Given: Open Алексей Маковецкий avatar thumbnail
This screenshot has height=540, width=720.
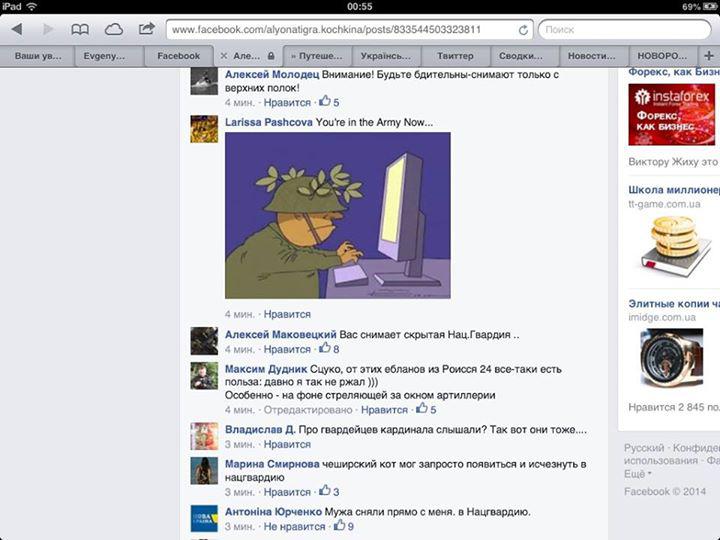Looking at the screenshot, I should (x=204, y=341).
